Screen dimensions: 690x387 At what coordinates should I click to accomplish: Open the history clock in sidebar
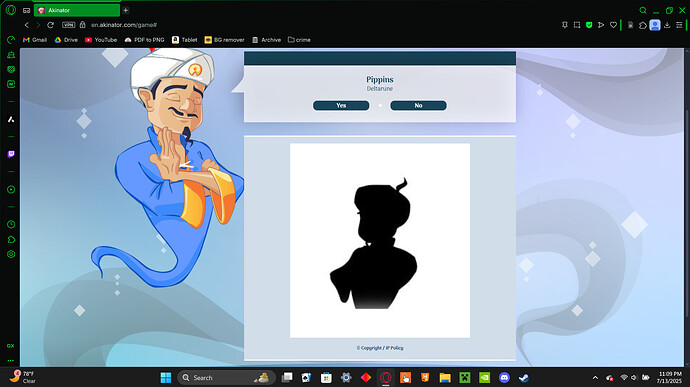coord(11,224)
